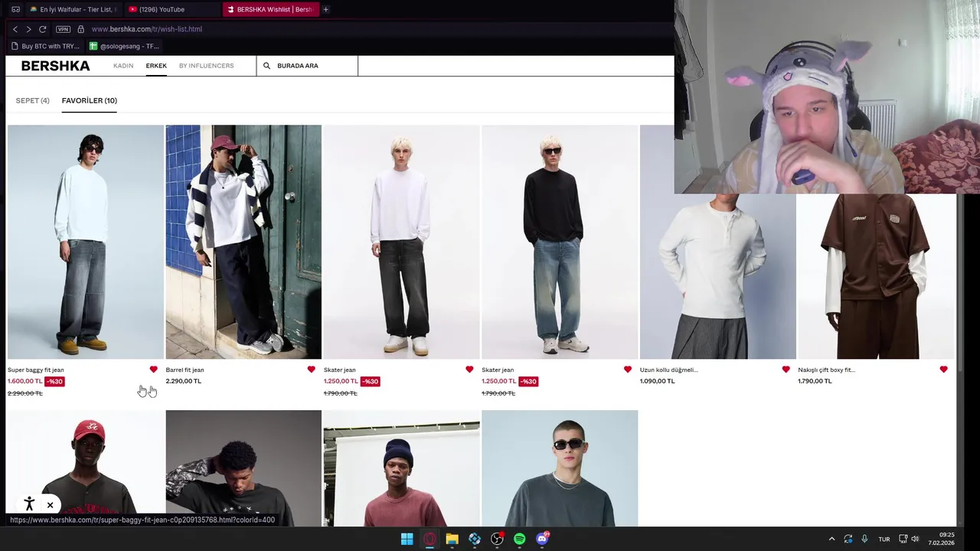Click Opera icon in taskbar
Screen dimensions: 980x551
[x=430, y=539]
